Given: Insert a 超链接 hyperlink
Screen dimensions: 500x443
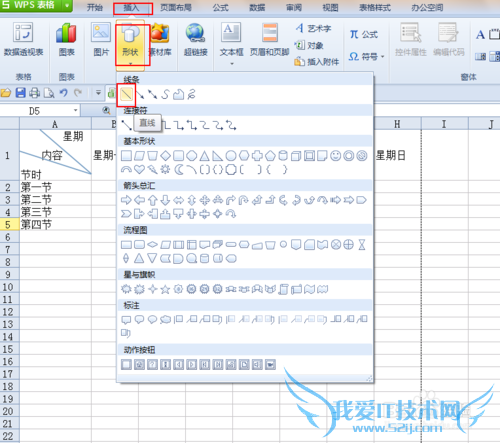Looking at the screenshot, I should pyautogui.click(x=196, y=39).
